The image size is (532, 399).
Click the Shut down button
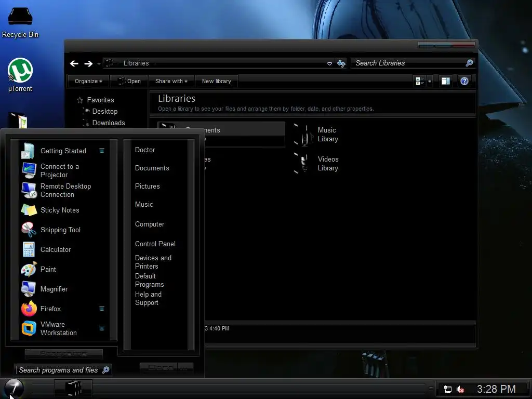[x=158, y=368]
